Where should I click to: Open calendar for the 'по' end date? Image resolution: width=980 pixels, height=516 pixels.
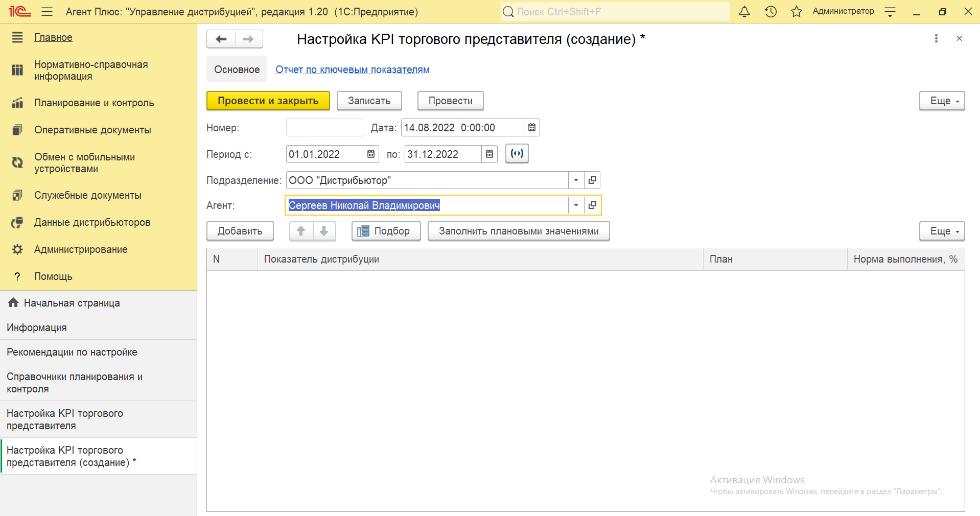pos(489,154)
